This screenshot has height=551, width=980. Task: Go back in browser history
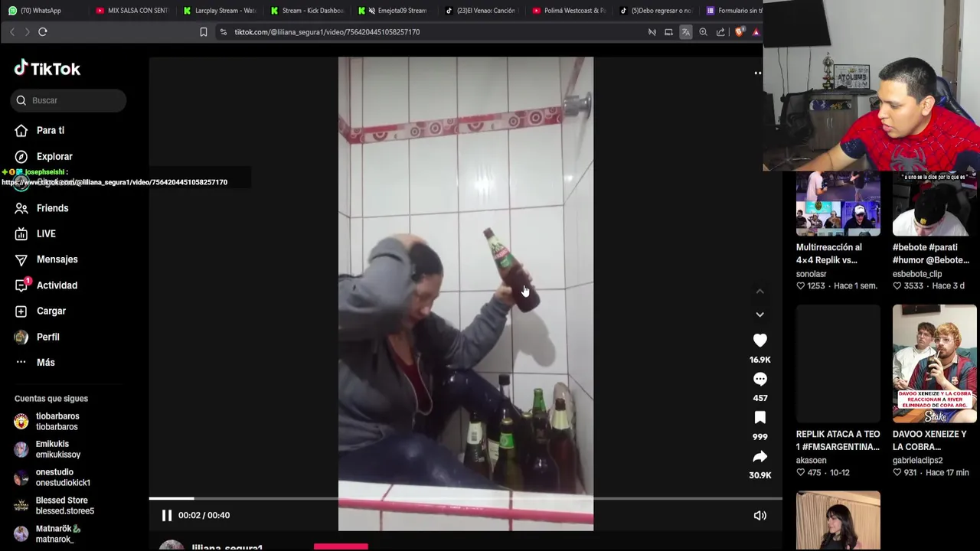[11, 31]
